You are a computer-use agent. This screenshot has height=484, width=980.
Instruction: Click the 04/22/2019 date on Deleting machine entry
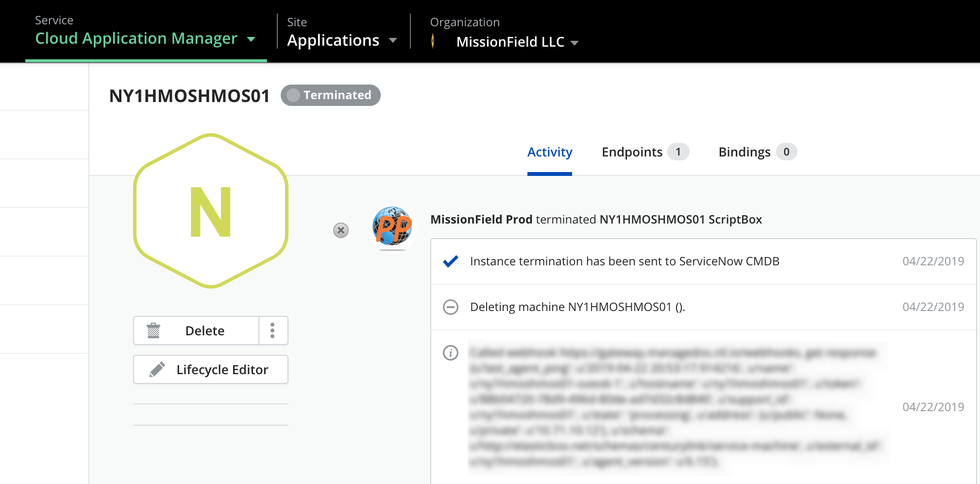click(933, 307)
